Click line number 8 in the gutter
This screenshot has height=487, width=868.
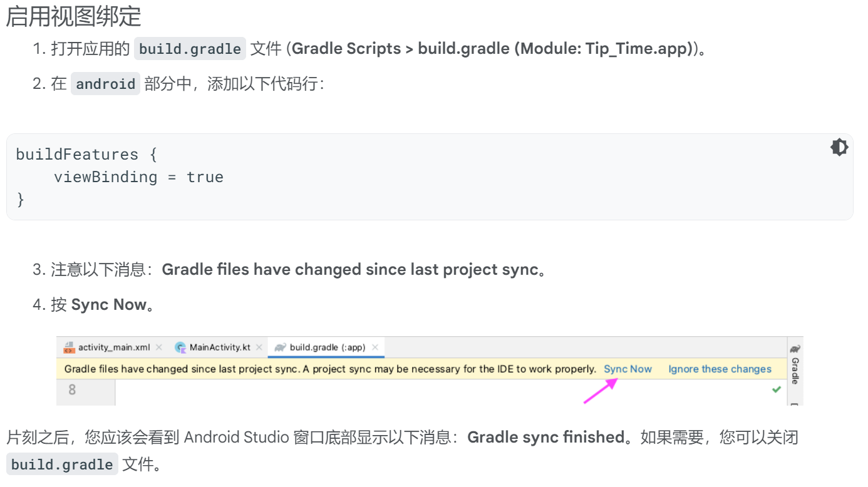pyautogui.click(x=72, y=390)
